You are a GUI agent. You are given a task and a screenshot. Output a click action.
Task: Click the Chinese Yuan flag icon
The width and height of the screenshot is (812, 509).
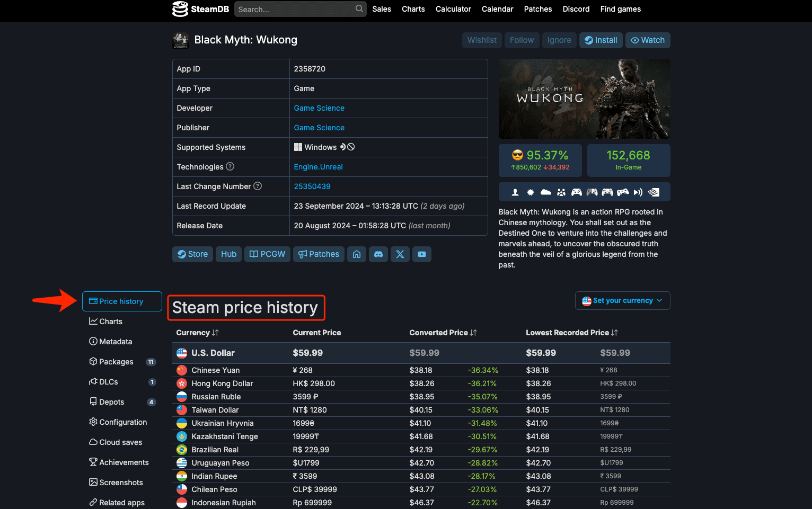[182, 370]
